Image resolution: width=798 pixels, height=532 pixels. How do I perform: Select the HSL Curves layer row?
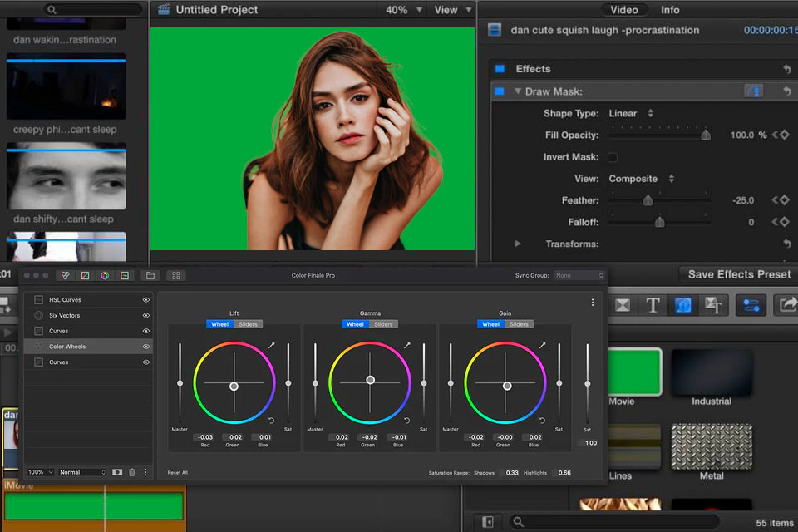click(x=89, y=300)
